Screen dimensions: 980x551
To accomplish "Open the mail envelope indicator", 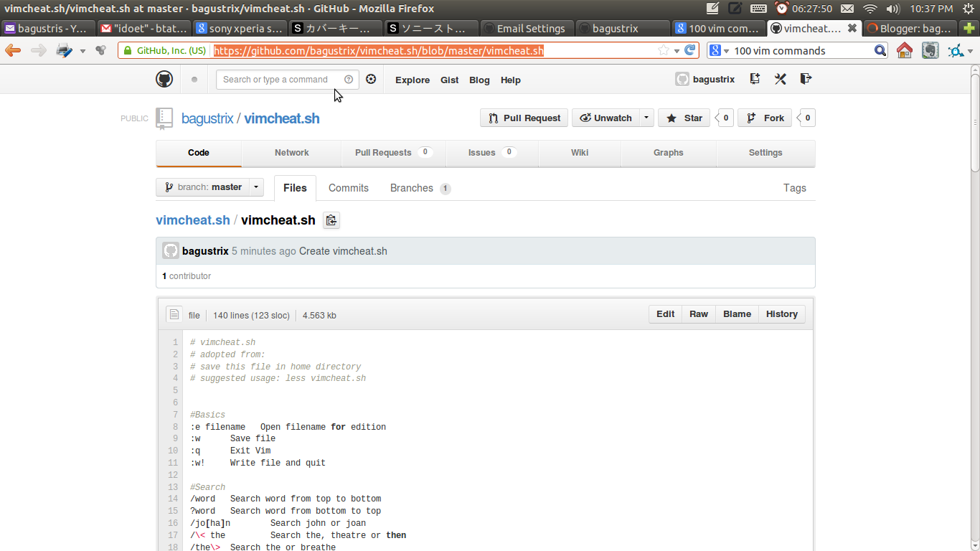I will [847, 9].
